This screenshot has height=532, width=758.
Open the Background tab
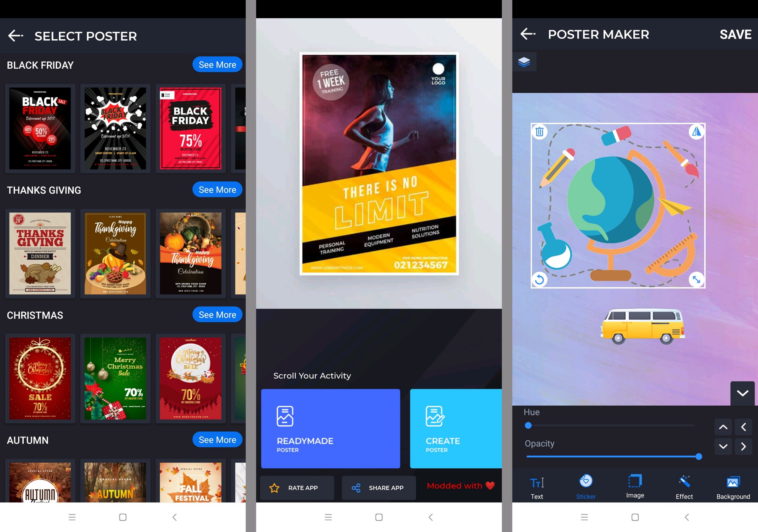point(733,488)
